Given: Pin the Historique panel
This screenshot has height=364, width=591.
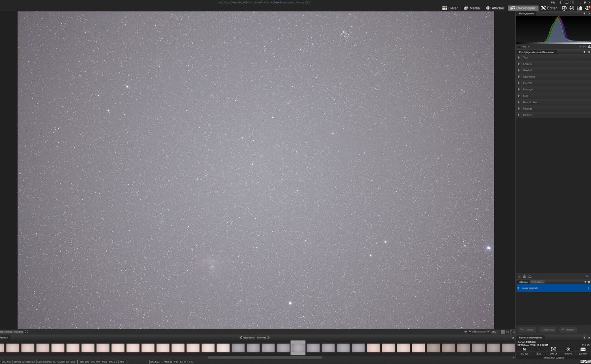Looking at the screenshot, I should click(x=584, y=282).
